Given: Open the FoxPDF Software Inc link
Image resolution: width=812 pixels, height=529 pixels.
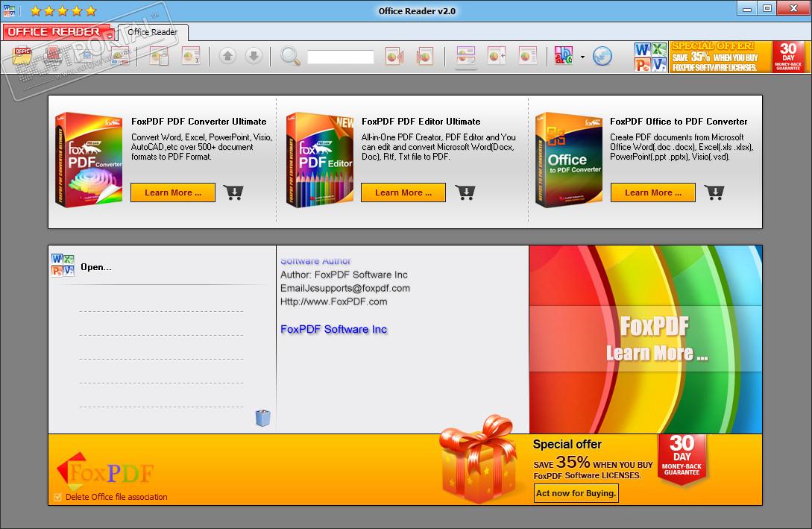Looking at the screenshot, I should pos(333,329).
